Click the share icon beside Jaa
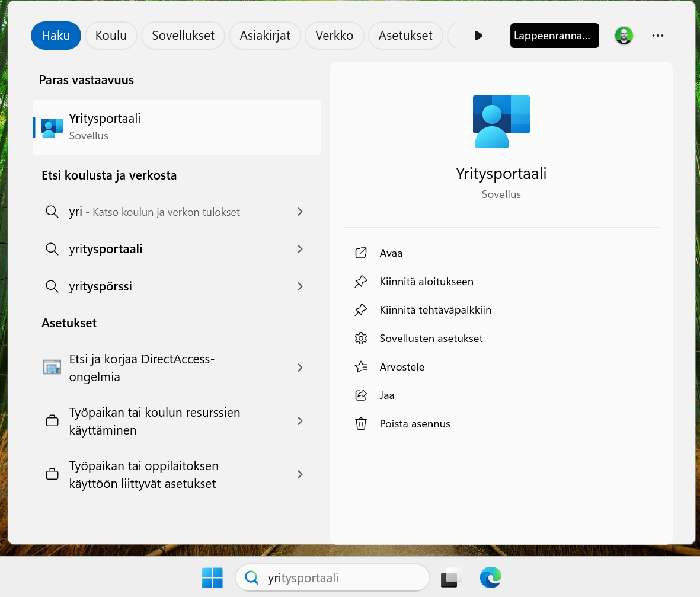700x597 pixels. click(x=361, y=395)
